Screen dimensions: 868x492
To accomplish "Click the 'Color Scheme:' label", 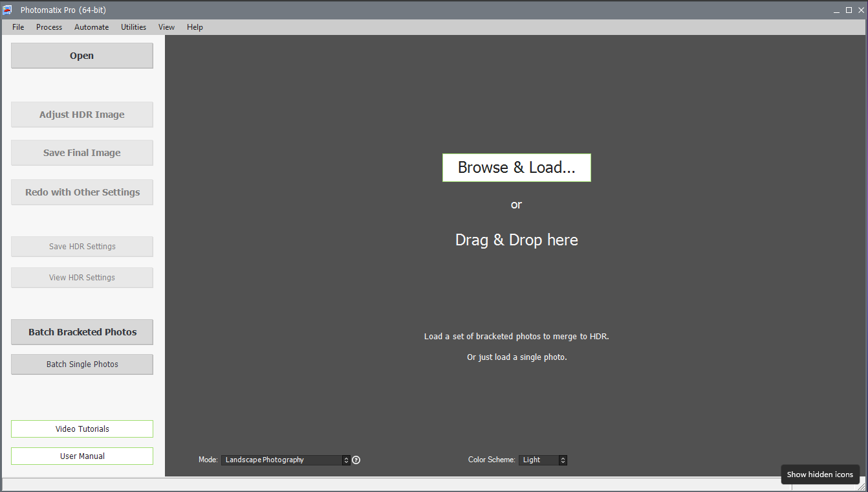I will (492, 460).
